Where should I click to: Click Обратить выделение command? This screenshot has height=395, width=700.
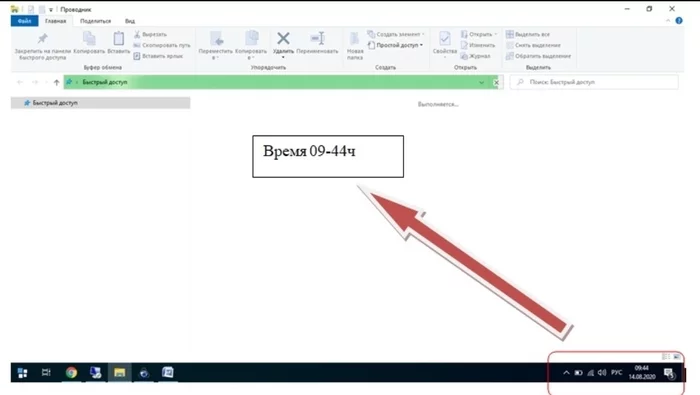538,56
